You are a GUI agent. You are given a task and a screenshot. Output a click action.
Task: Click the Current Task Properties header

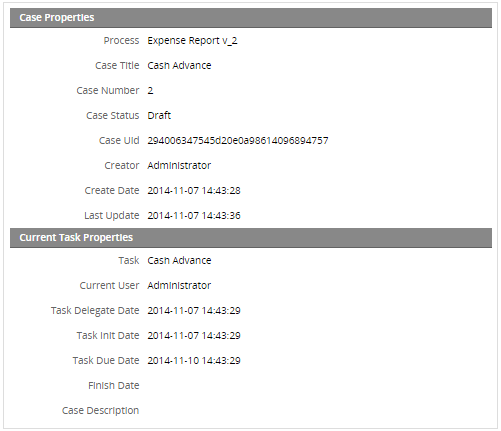[x=251, y=238]
